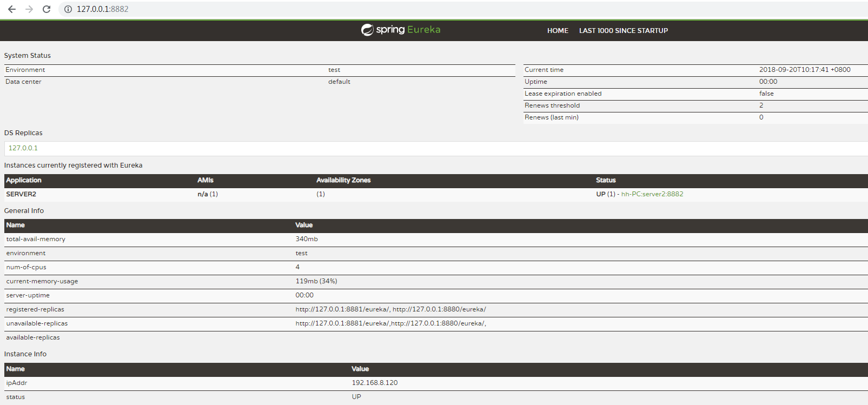Select the registered-replicas URL value

tap(390, 309)
